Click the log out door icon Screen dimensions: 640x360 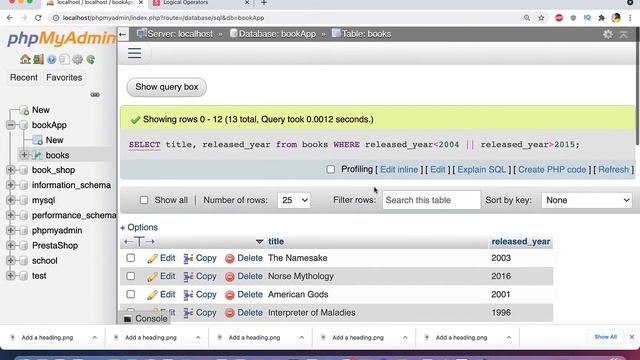[38, 59]
